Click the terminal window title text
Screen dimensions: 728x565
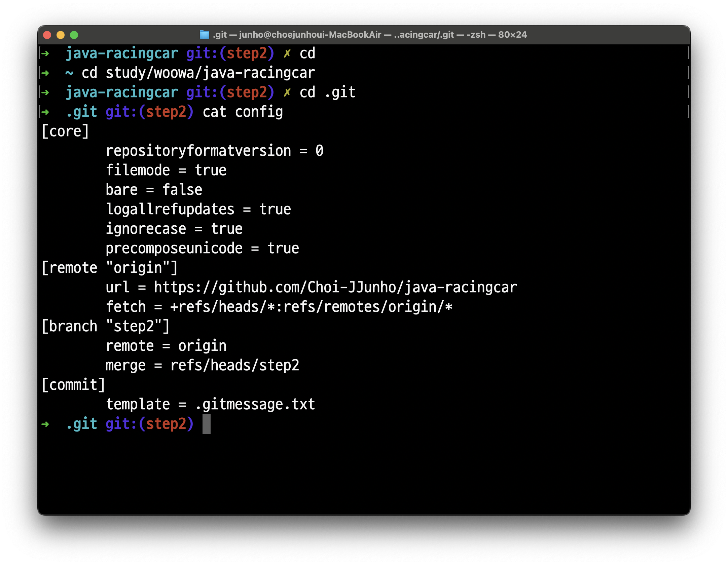[369, 35]
